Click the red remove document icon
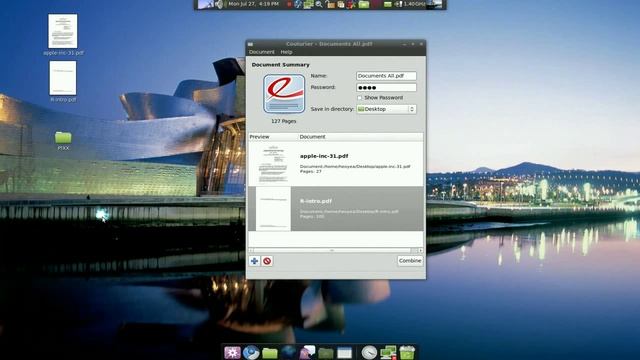The width and height of the screenshot is (640, 360). pos(267,261)
